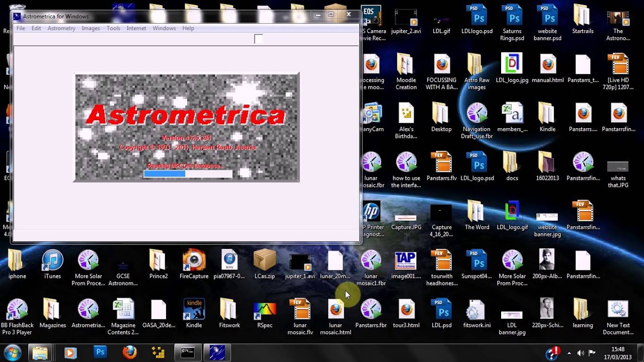Launch BB FlashBack Pro 3 Player
Viewport: 644px width, 362px height.
pos(17,317)
